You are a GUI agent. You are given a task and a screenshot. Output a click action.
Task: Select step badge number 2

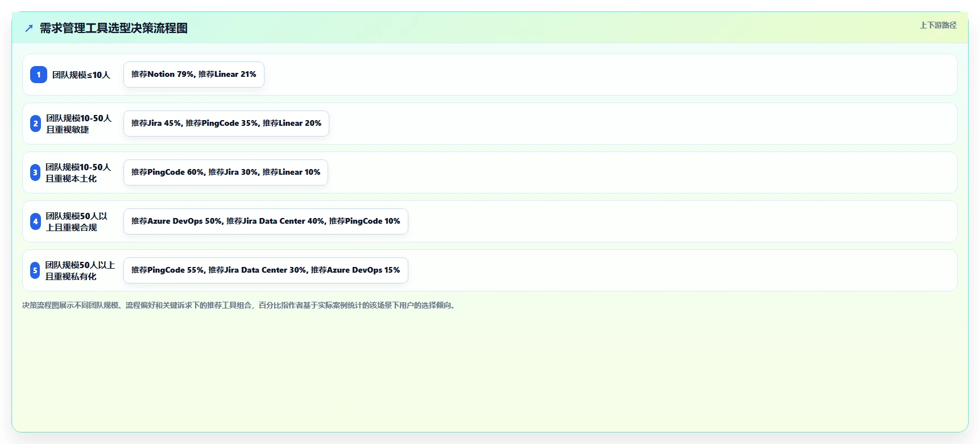(35, 124)
